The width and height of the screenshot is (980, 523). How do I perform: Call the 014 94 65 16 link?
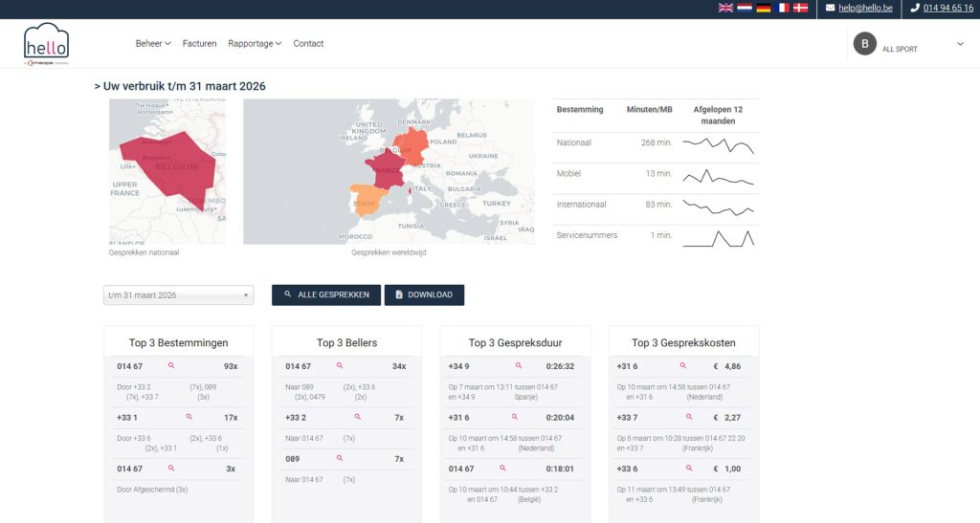(948, 8)
